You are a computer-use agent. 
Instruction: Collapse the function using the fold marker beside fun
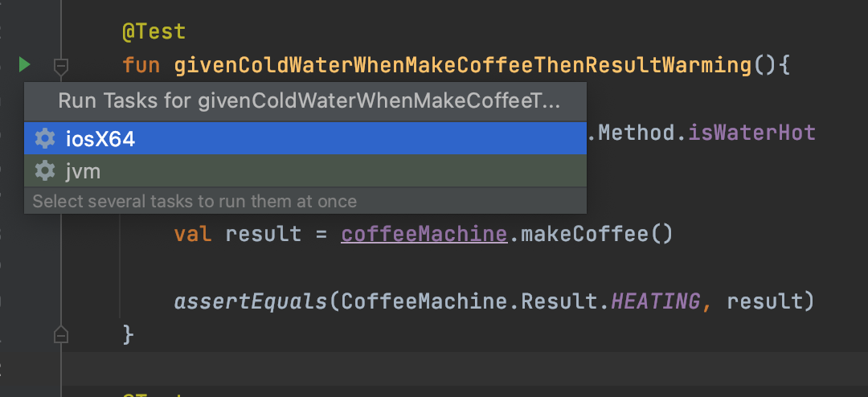61,64
